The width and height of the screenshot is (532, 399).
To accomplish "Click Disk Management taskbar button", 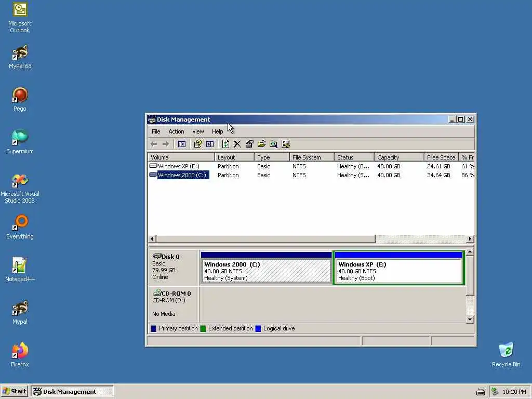I will point(72,392).
